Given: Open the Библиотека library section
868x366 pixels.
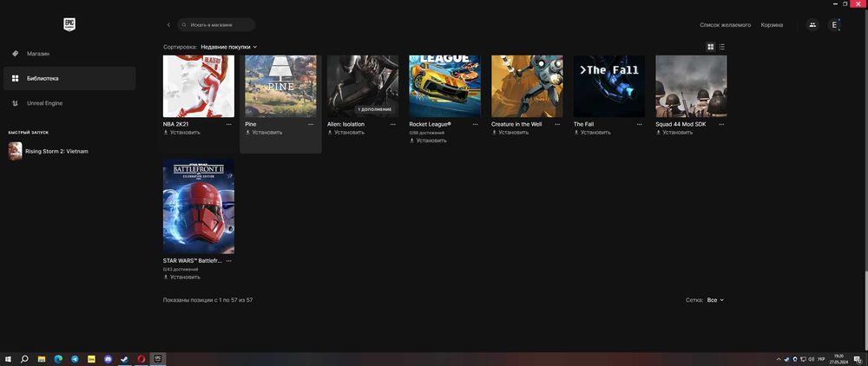Looking at the screenshot, I should (69, 79).
